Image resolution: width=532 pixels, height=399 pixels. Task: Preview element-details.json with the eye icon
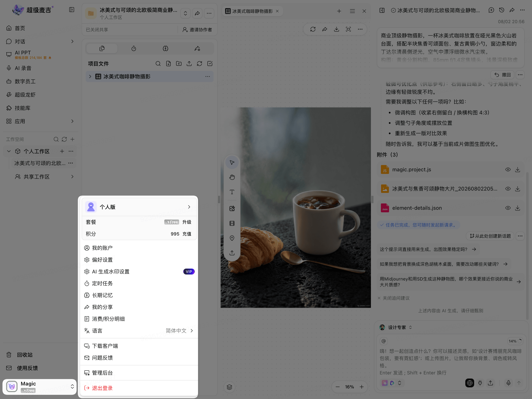508,208
